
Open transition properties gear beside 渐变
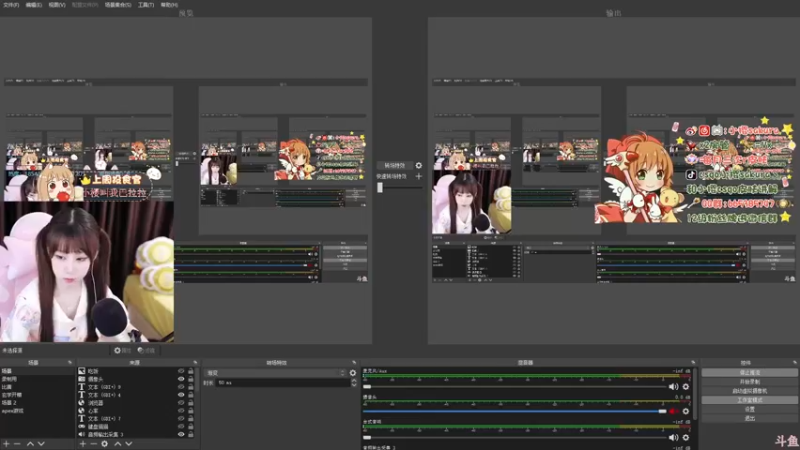tap(353, 373)
